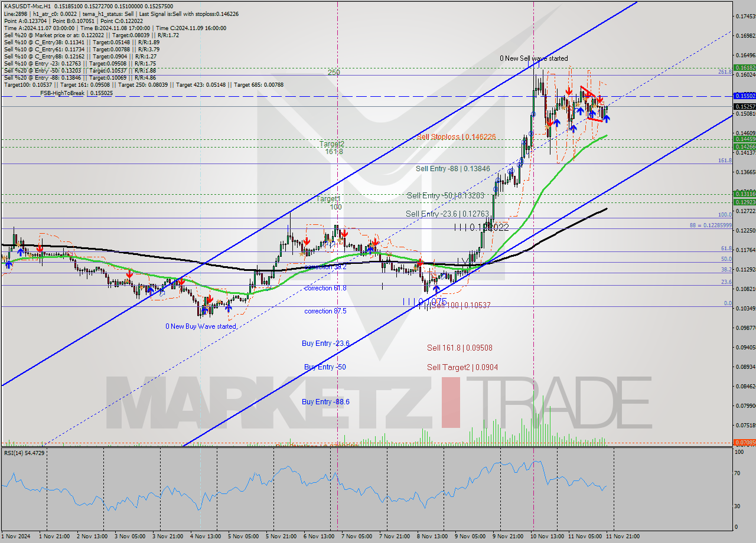Select the 0.08462 price axis value
The height and width of the screenshot is (543, 756).
click(745, 386)
